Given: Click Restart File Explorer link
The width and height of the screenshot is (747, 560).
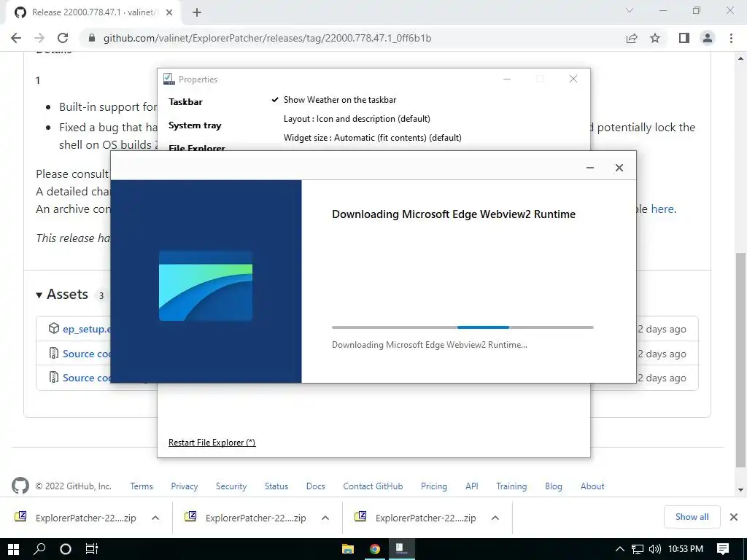Looking at the screenshot, I should click(212, 443).
